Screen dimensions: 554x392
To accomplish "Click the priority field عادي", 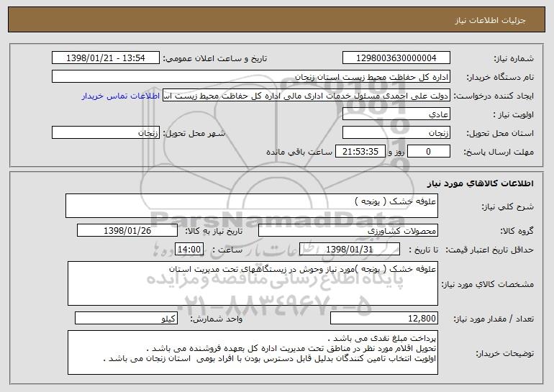I will [x=396, y=114].
